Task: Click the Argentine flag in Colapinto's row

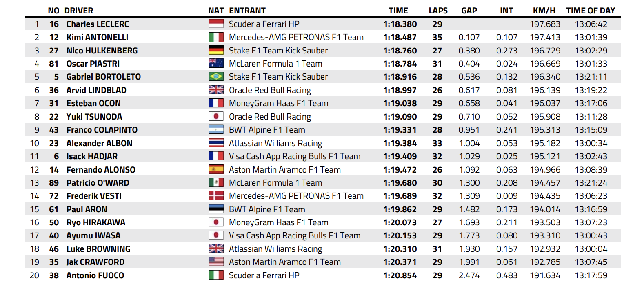Action: [216, 130]
